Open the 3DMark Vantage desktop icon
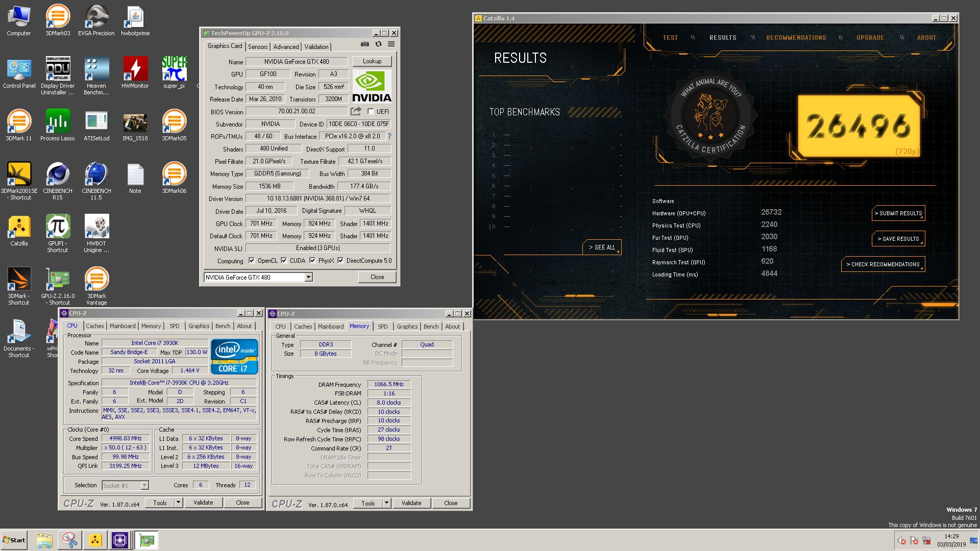 [x=96, y=286]
